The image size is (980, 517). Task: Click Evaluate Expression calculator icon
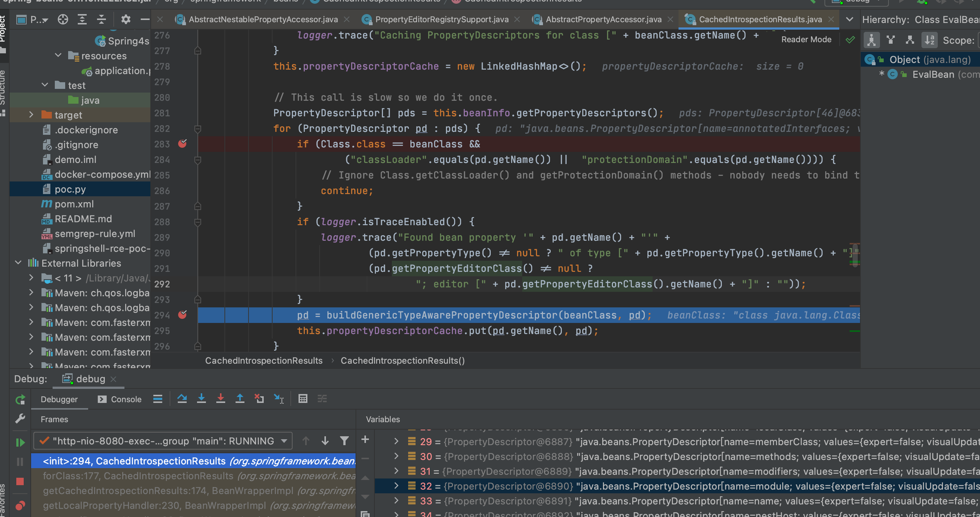(x=303, y=399)
